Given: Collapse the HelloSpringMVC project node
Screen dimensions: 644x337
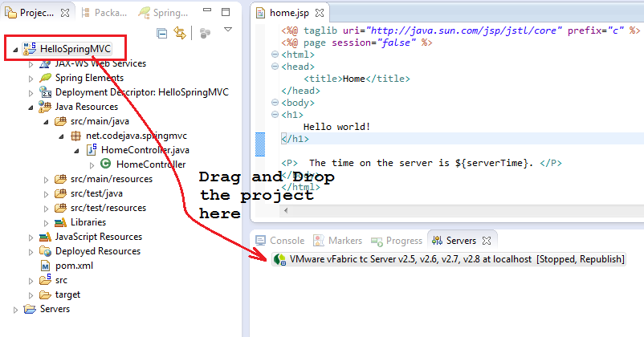Looking at the screenshot, I should (15, 50).
